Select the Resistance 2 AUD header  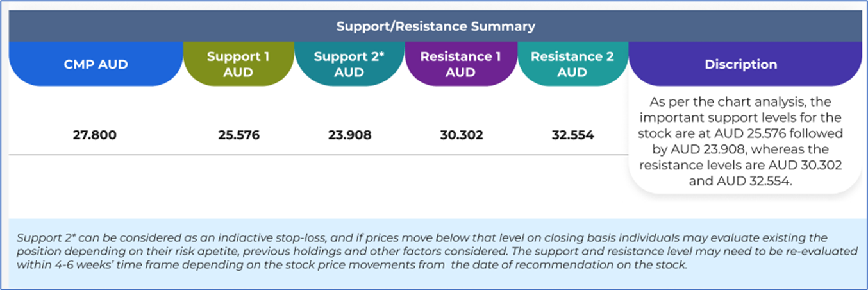pyautogui.click(x=572, y=64)
